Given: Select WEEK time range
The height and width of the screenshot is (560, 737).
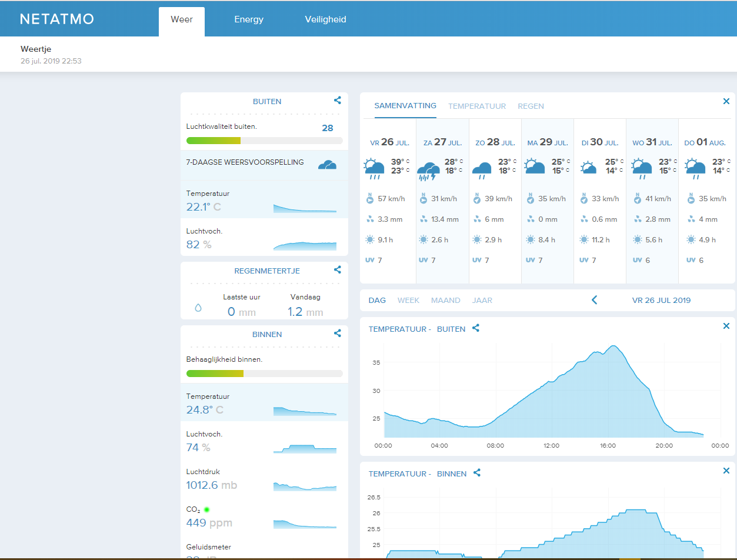Looking at the screenshot, I should 408,300.
